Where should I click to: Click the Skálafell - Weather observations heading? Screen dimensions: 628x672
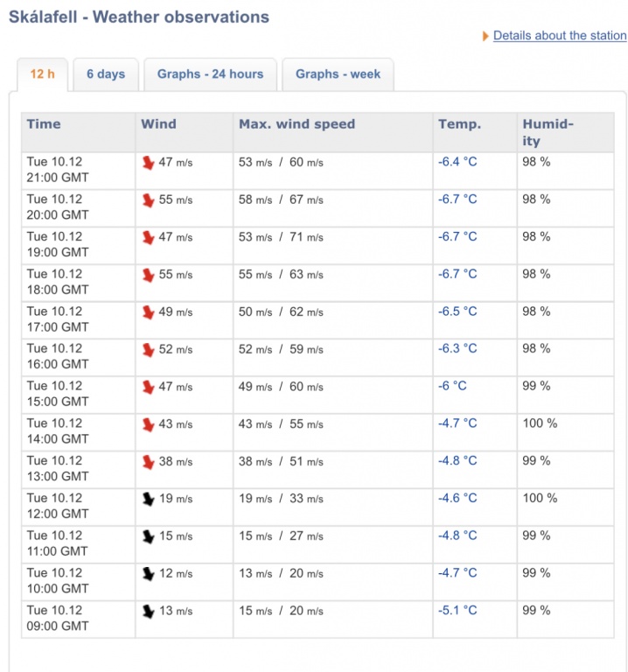[139, 17]
